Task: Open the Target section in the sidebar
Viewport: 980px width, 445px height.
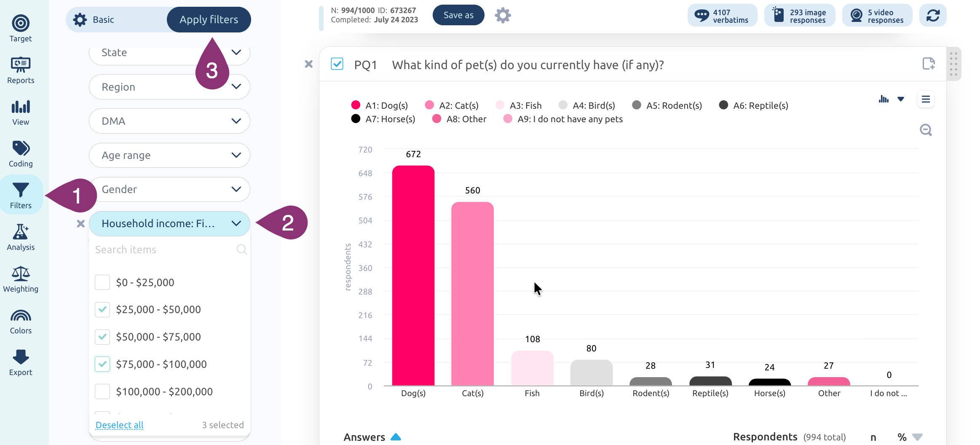Action: [x=21, y=29]
